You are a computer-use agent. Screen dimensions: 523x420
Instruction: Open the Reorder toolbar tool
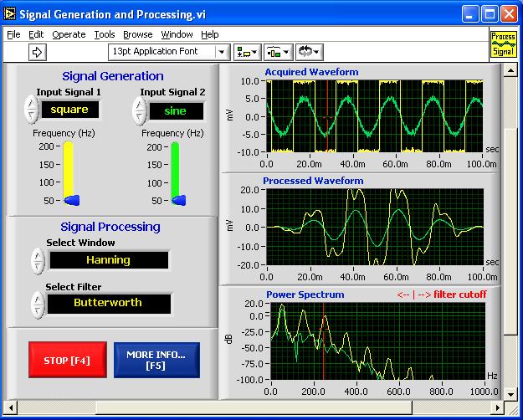pos(309,52)
